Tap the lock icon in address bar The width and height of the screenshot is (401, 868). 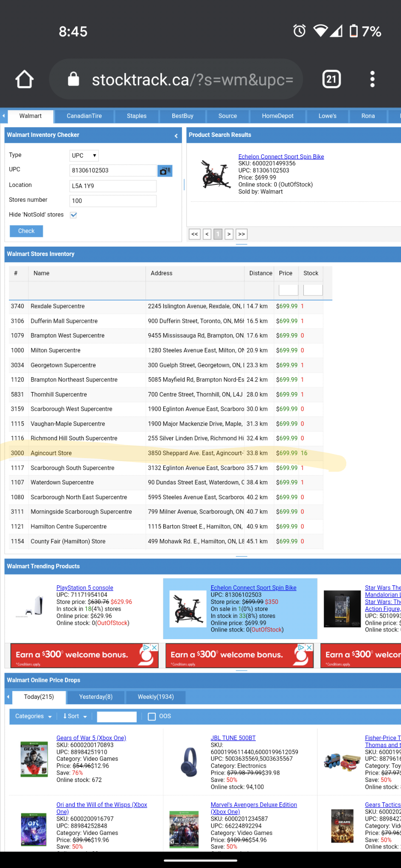(x=73, y=79)
